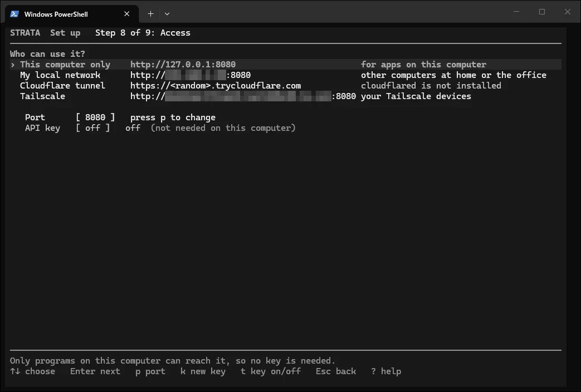Select 'This computer only' option

[286, 65]
